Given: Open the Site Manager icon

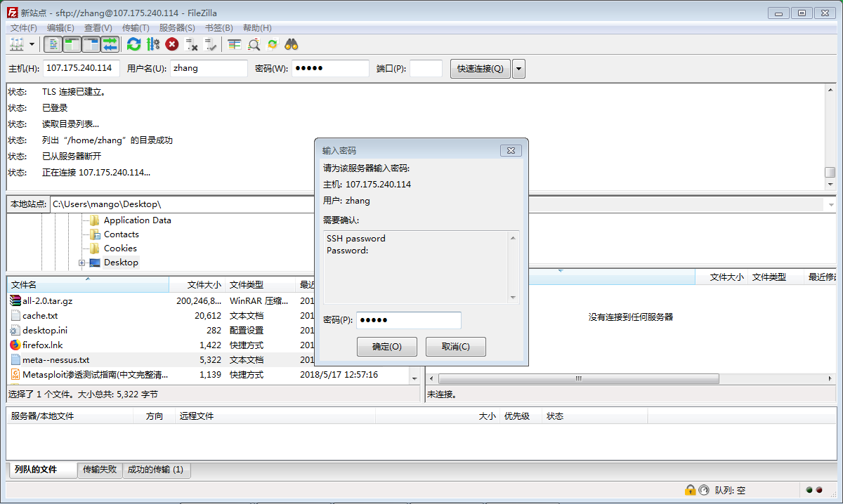Looking at the screenshot, I should [16, 44].
